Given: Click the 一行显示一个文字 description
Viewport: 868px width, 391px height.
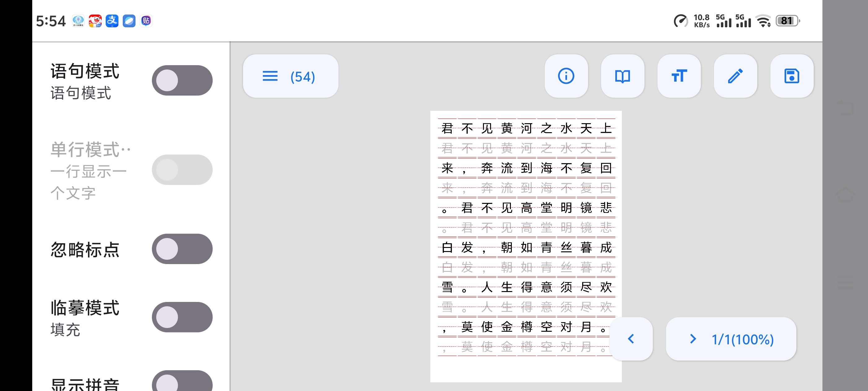Looking at the screenshot, I should [x=89, y=182].
